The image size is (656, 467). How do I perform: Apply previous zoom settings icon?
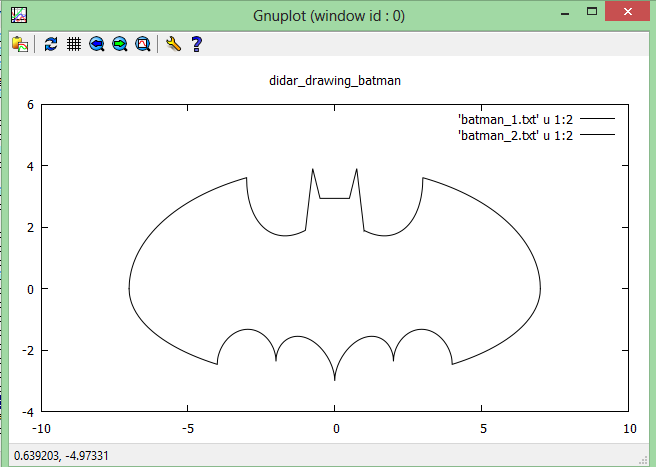pyautogui.click(x=97, y=44)
